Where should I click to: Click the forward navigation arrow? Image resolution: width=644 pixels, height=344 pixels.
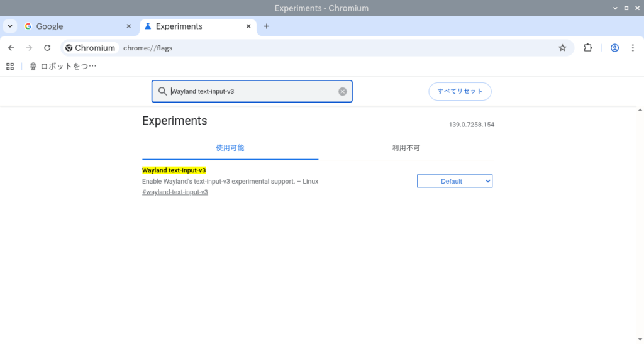click(x=29, y=48)
